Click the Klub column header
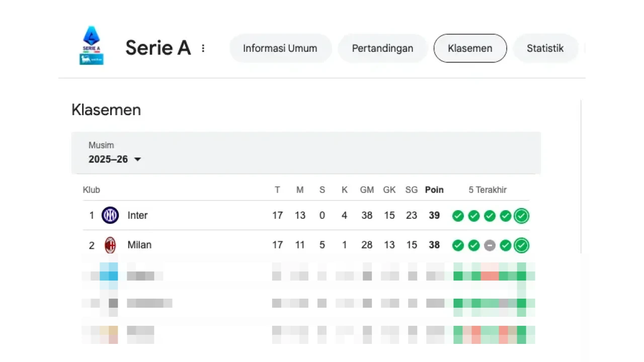 click(x=92, y=190)
